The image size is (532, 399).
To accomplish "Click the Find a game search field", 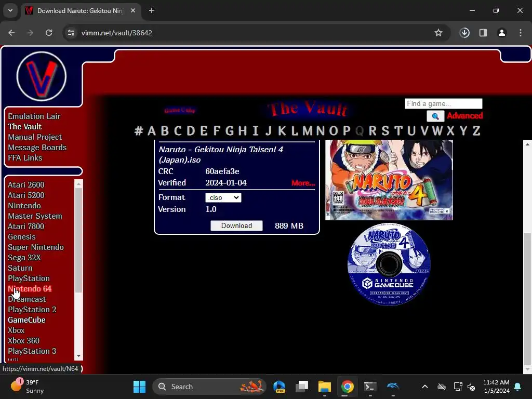I will pos(444,103).
